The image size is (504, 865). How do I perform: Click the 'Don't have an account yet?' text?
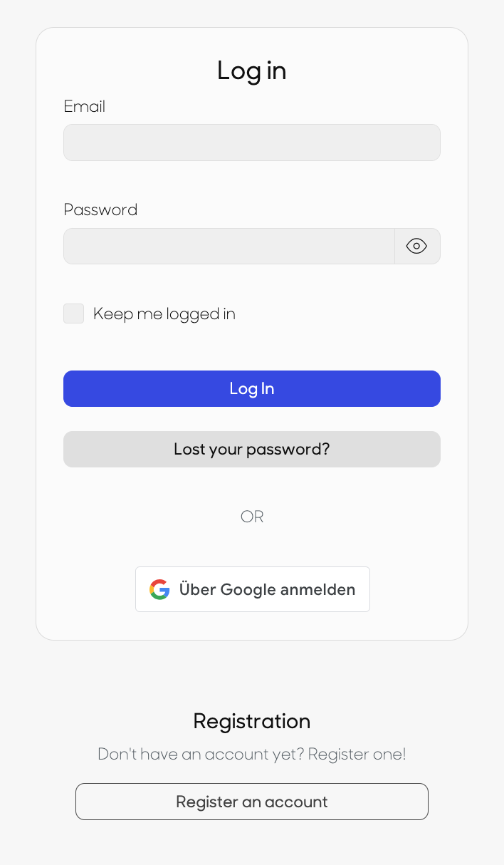coord(201,754)
